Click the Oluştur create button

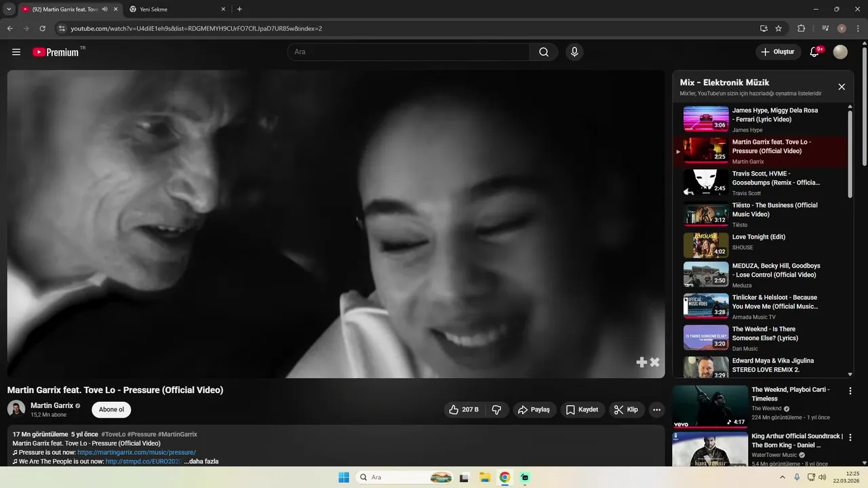pyautogui.click(x=777, y=52)
